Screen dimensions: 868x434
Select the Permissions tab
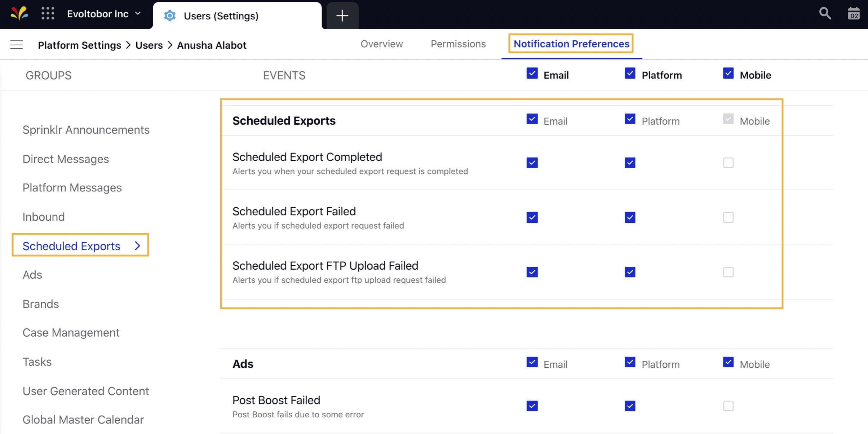click(459, 44)
